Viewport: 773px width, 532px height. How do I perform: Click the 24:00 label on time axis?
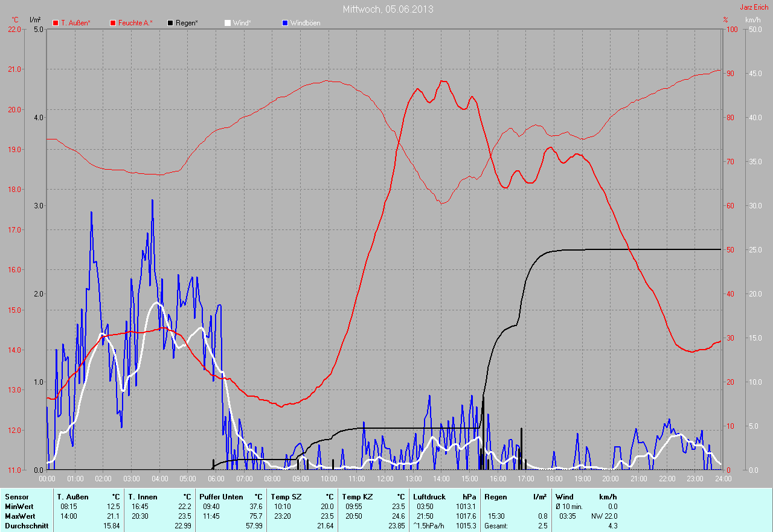[723, 479]
